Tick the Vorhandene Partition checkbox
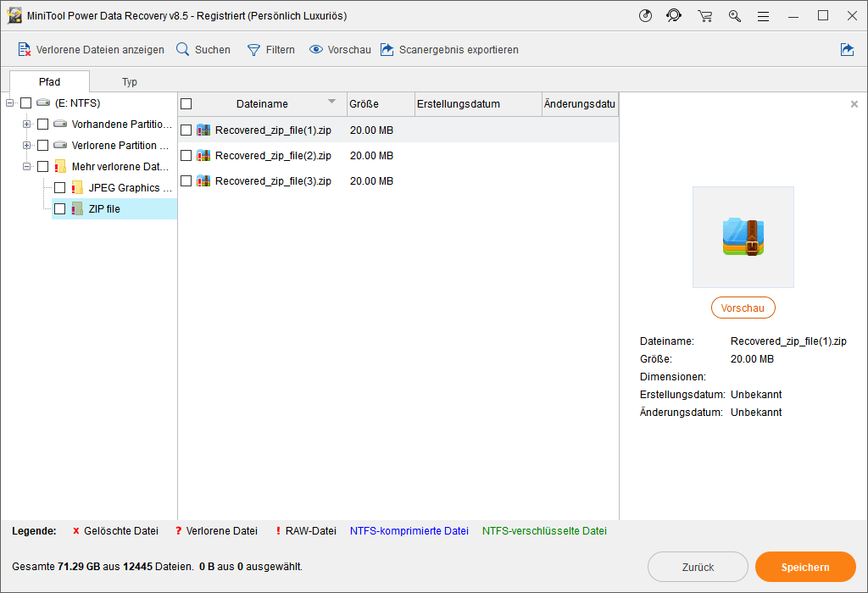Image resolution: width=868 pixels, height=593 pixels. tap(42, 124)
